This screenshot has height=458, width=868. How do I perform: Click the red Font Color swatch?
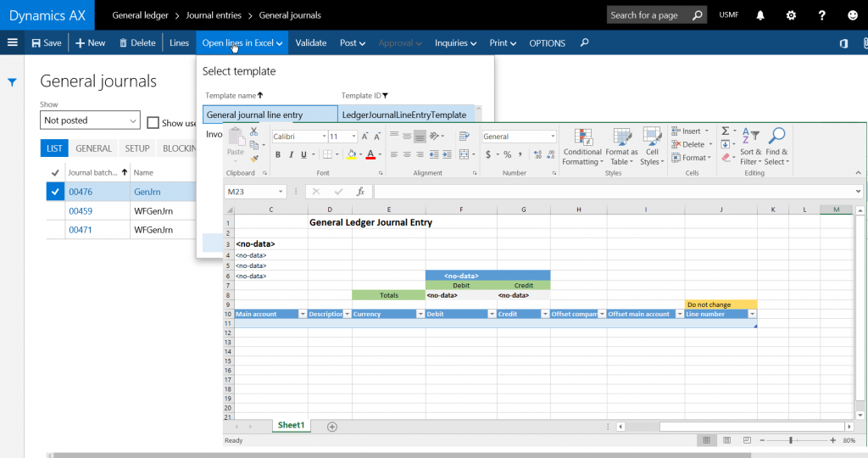click(370, 154)
